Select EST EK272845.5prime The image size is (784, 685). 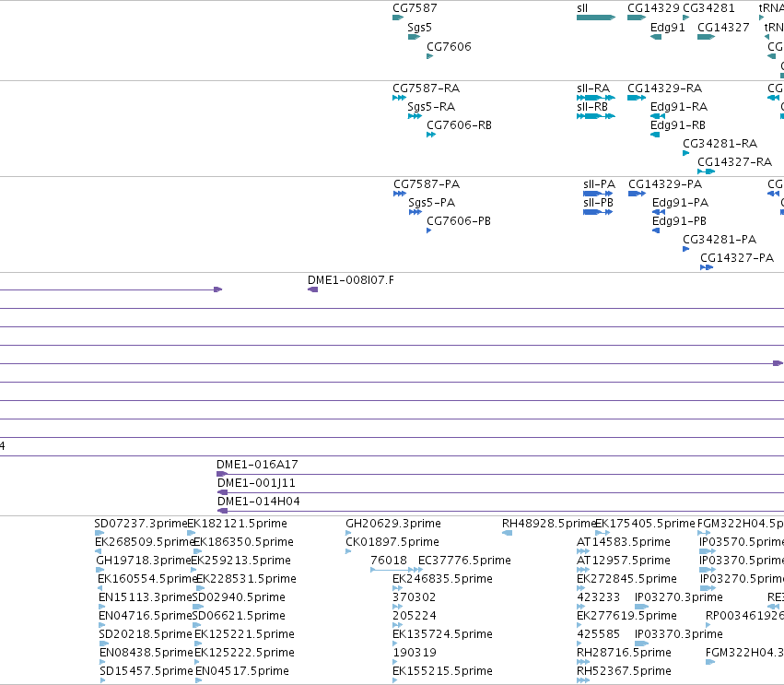(x=626, y=579)
